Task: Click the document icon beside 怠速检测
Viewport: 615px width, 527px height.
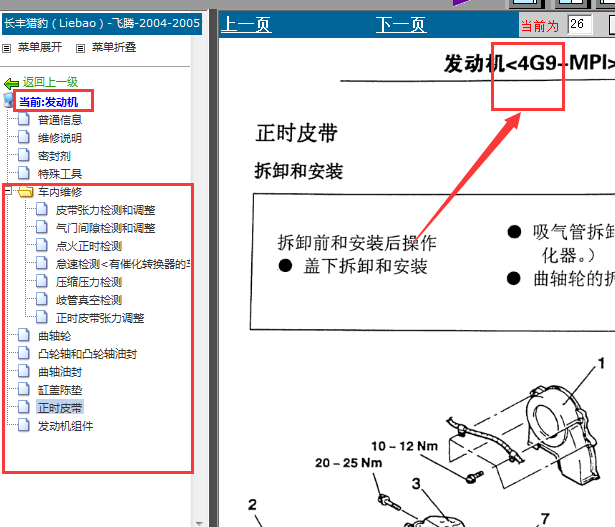Action: [x=42, y=264]
